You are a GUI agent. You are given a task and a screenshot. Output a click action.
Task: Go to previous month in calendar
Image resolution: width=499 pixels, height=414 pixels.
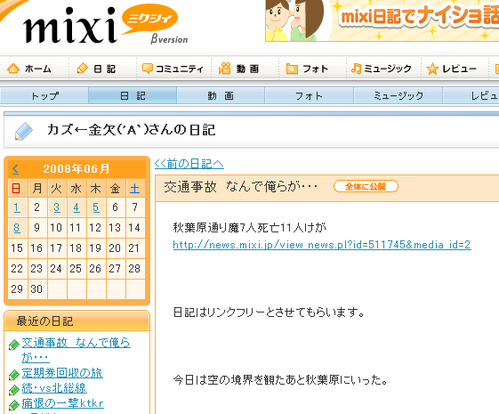click(15, 169)
